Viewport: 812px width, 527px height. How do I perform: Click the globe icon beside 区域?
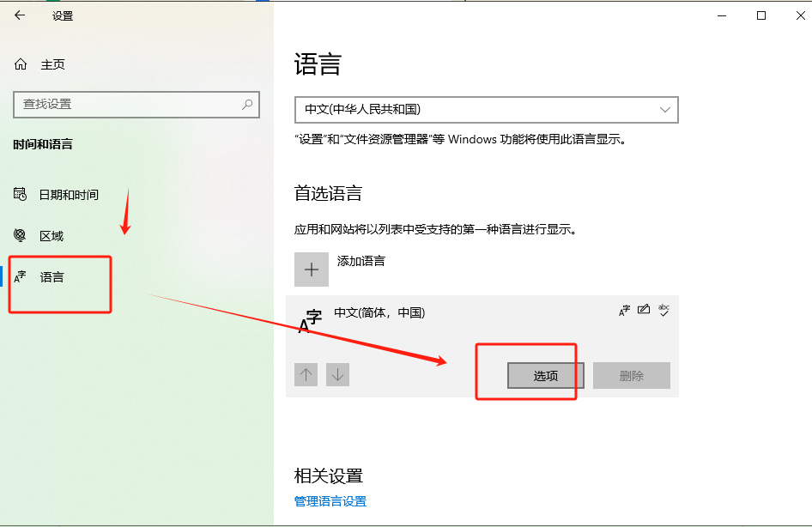tap(20, 235)
